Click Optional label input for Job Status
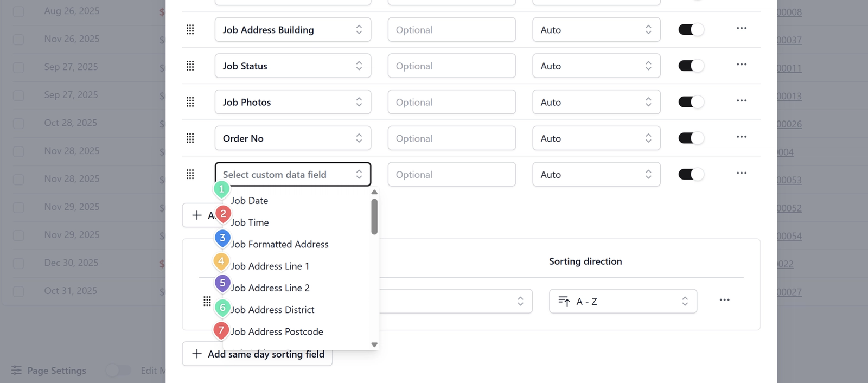Image resolution: width=868 pixels, height=383 pixels. [451, 66]
